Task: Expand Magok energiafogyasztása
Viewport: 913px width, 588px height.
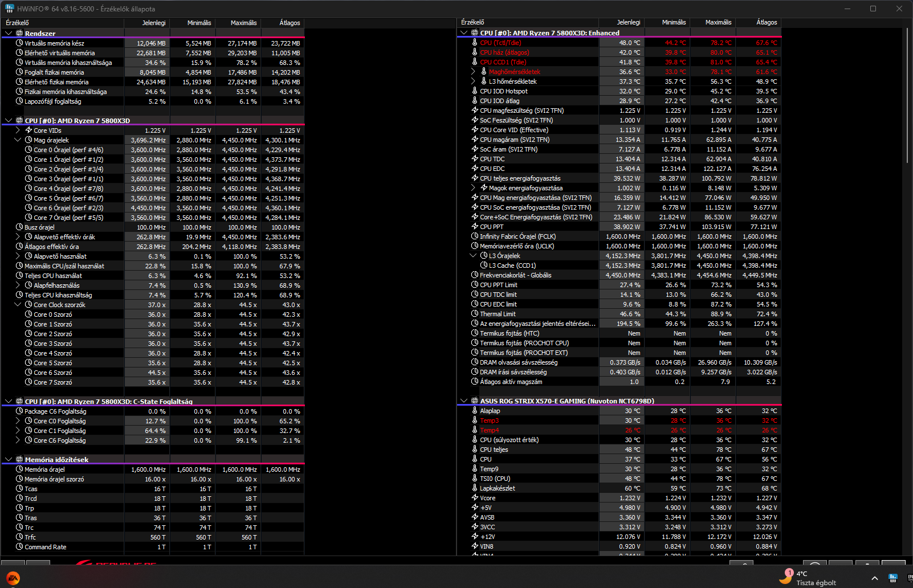Action: click(473, 188)
